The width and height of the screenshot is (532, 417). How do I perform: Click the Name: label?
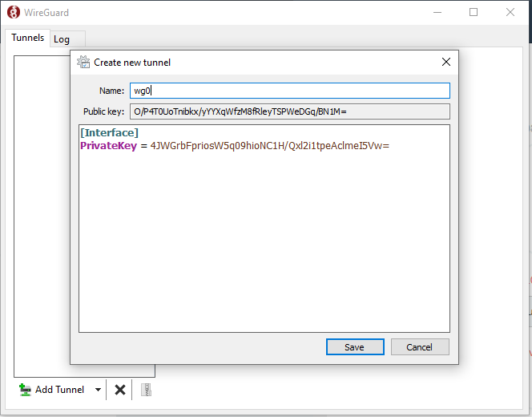(111, 91)
